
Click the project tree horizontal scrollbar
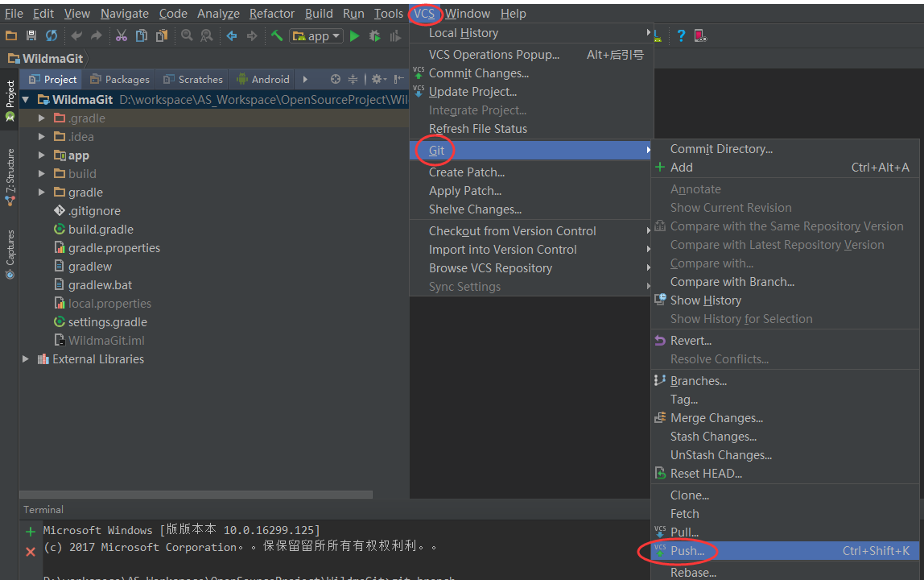pos(196,495)
